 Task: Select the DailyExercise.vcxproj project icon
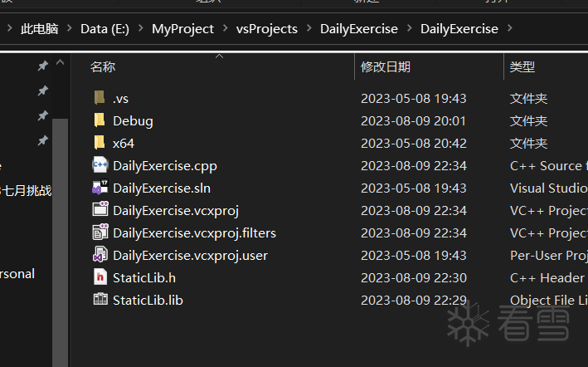[100, 209]
